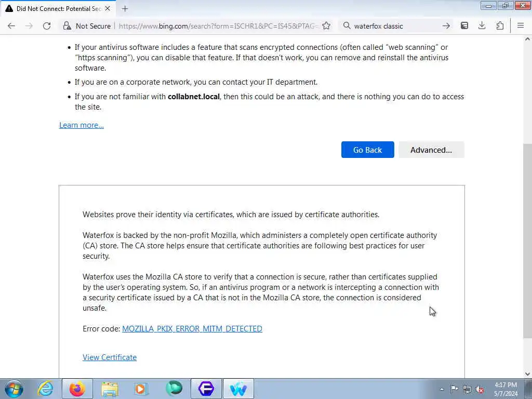Open the clock showing 4:17 PM
The image size is (532, 399).
pyautogui.click(x=506, y=389)
